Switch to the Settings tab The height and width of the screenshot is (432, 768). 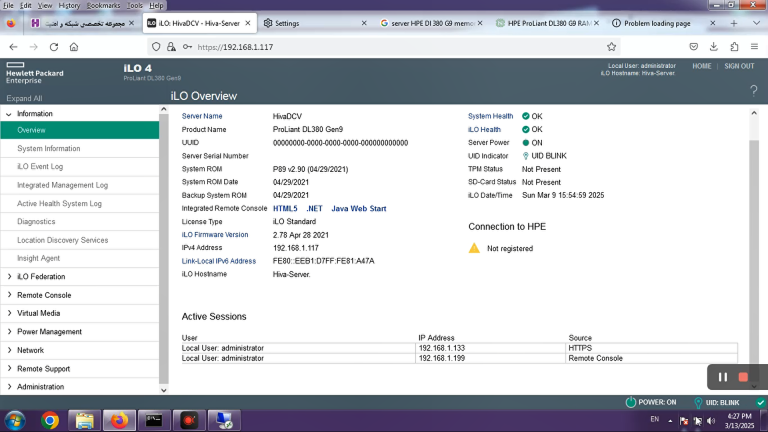[313, 23]
